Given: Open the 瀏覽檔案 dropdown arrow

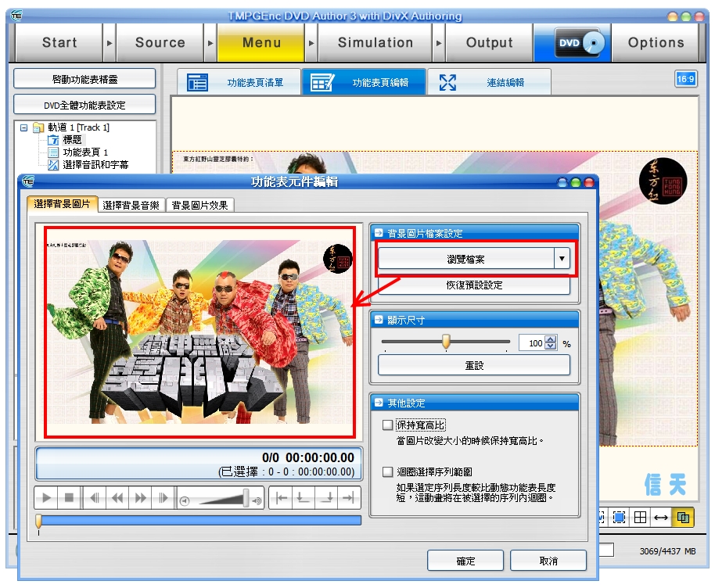Looking at the screenshot, I should click(x=562, y=260).
